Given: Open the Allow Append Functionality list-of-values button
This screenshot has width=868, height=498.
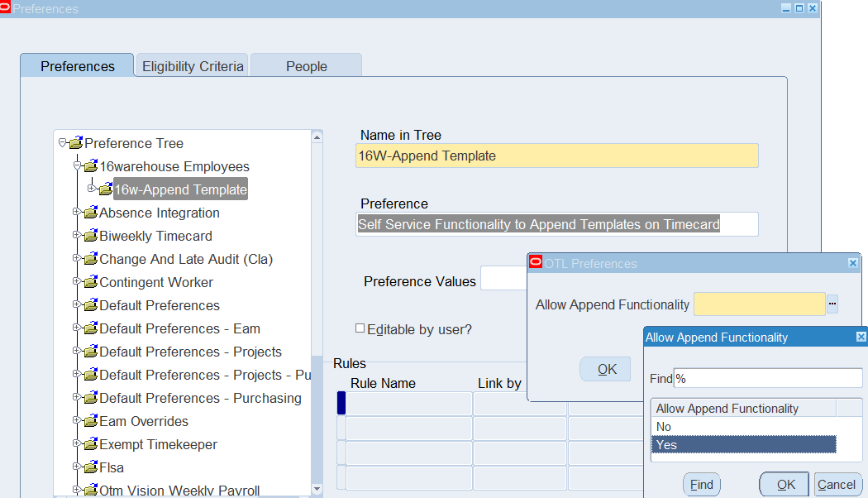Looking at the screenshot, I should (832, 304).
